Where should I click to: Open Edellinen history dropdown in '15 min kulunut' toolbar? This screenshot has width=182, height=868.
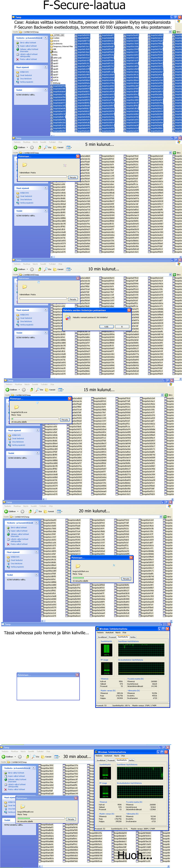point(19,390)
